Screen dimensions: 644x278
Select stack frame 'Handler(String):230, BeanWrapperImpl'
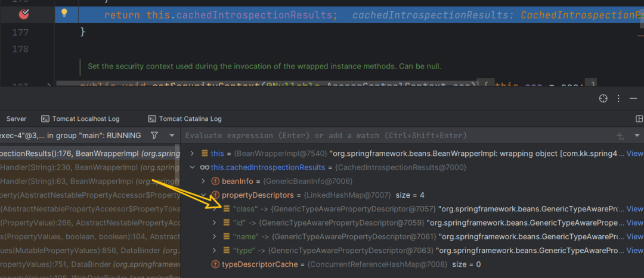tap(90, 167)
